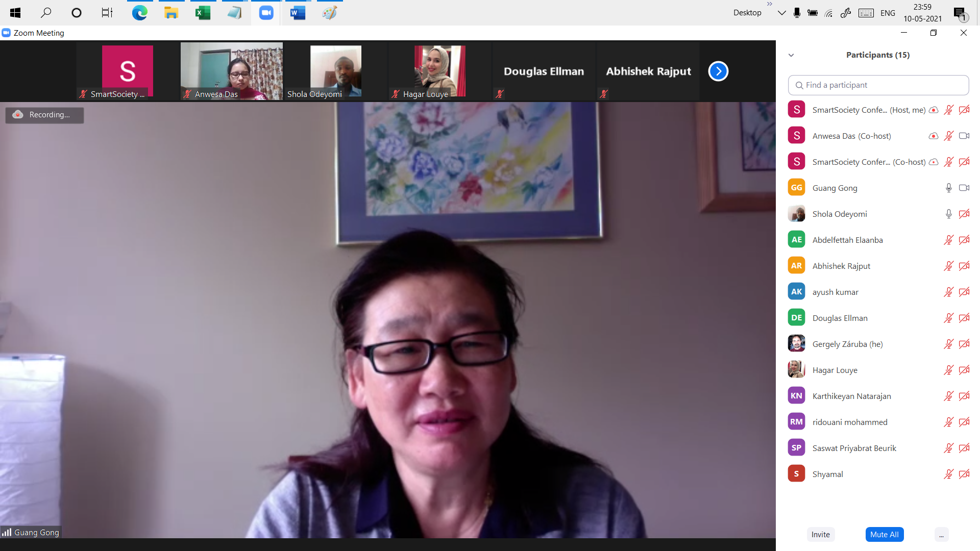Click the Mute All button
This screenshot has width=980, height=551.
[x=885, y=534]
